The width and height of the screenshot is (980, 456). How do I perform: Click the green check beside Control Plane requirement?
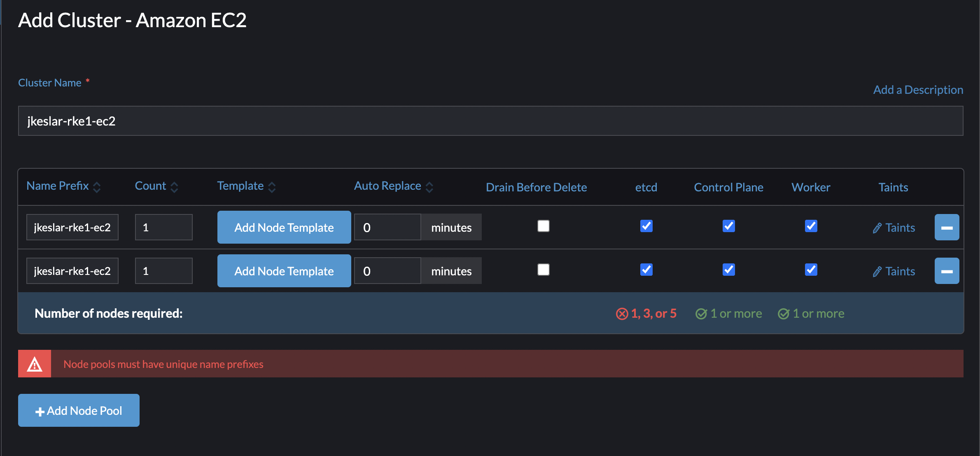point(702,313)
